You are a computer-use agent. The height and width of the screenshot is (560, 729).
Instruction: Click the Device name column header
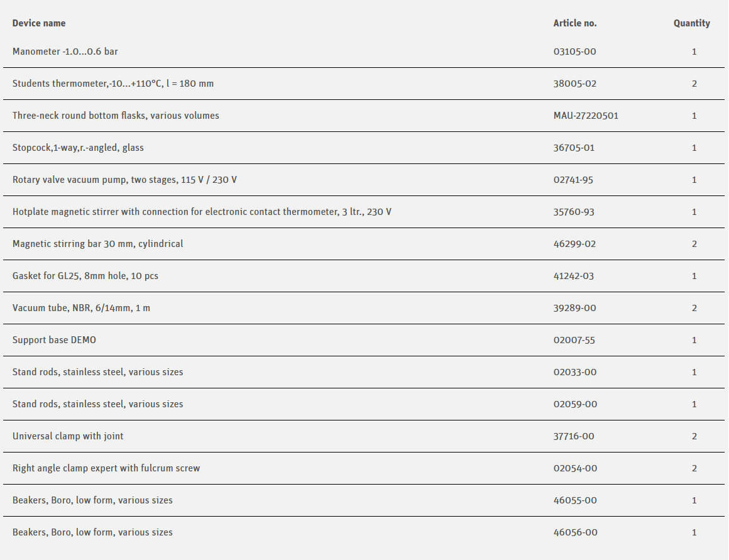pos(39,23)
